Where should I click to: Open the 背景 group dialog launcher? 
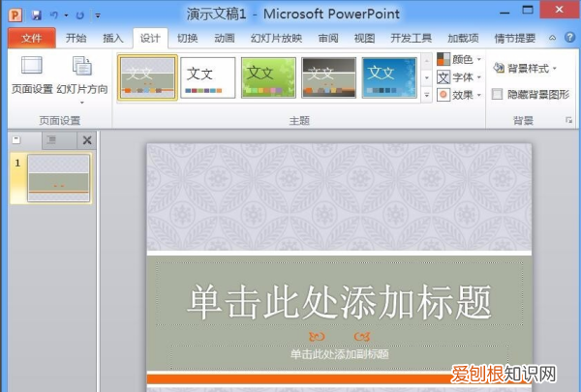pyautogui.click(x=568, y=120)
